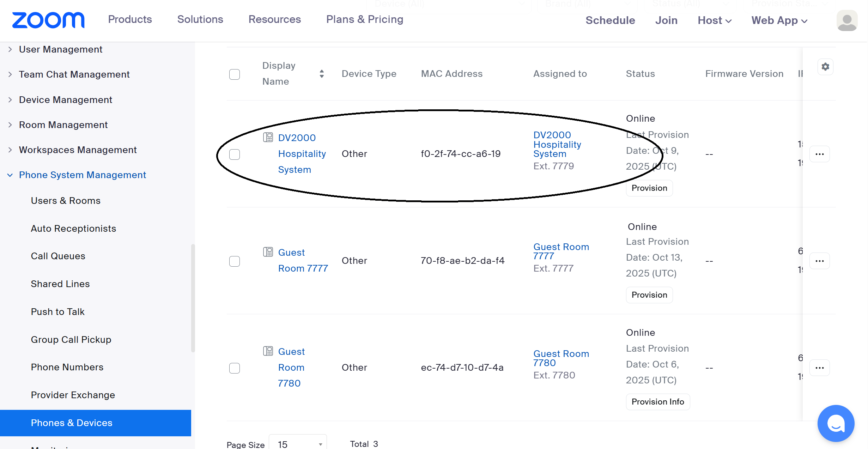The width and height of the screenshot is (868, 449).
Task: Open the user profile avatar
Action: pos(847,20)
